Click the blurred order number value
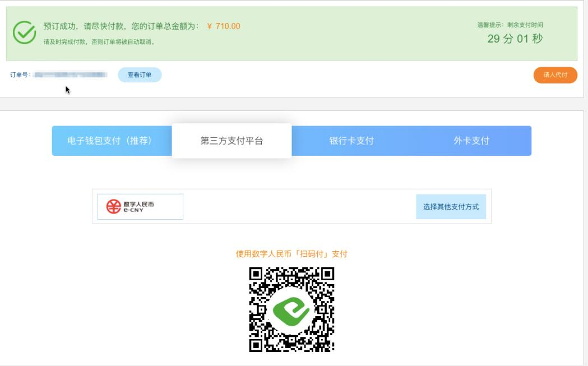The height and width of the screenshot is (366, 588). [70, 75]
